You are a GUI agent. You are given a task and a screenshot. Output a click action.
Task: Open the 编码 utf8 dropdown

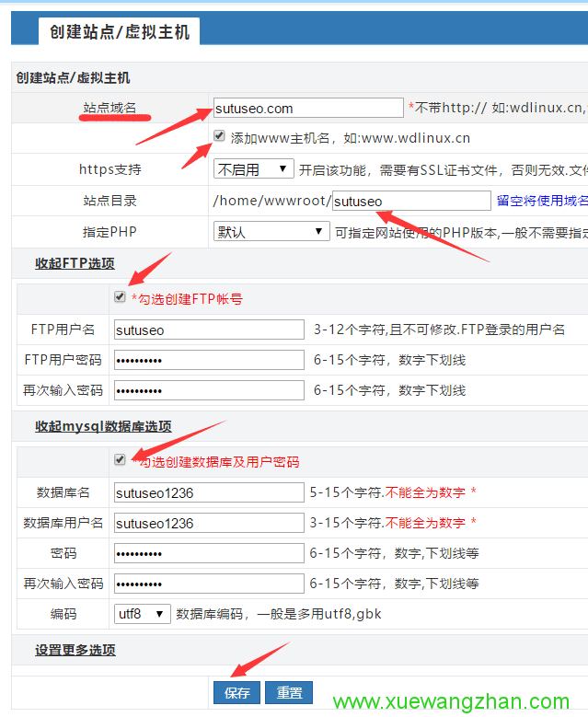pos(143,613)
